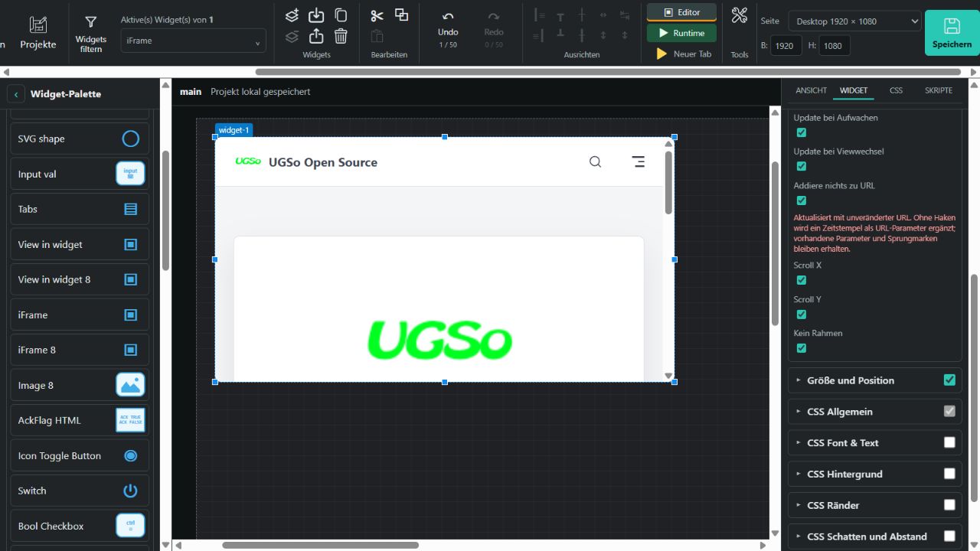
Task: Click Speichern save button
Action: click(952, 33)
